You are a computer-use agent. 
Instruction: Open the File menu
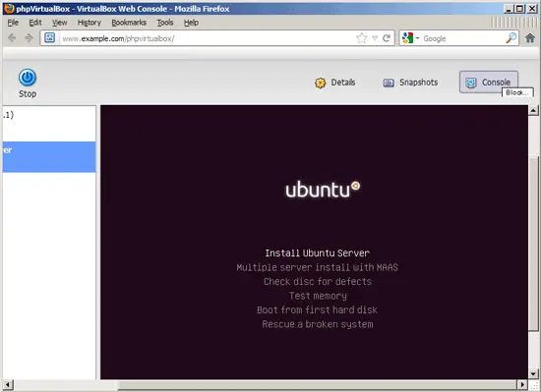13,23
